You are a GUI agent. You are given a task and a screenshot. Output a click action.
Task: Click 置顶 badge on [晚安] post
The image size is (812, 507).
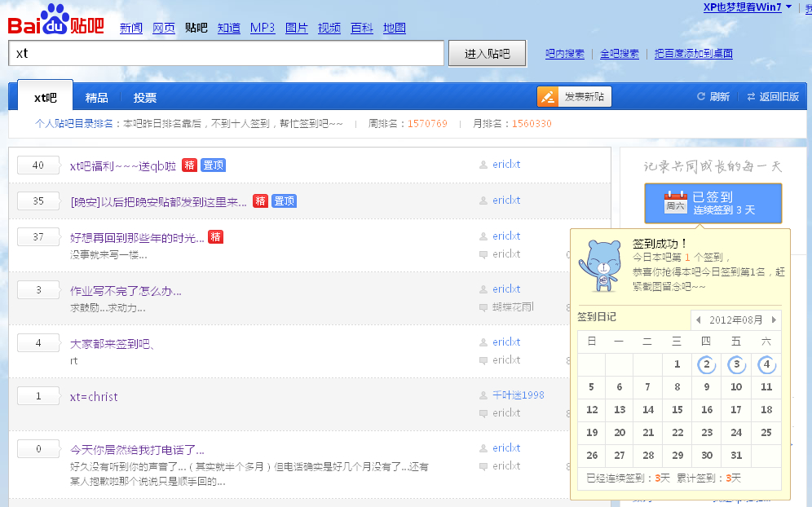[284, 201]
